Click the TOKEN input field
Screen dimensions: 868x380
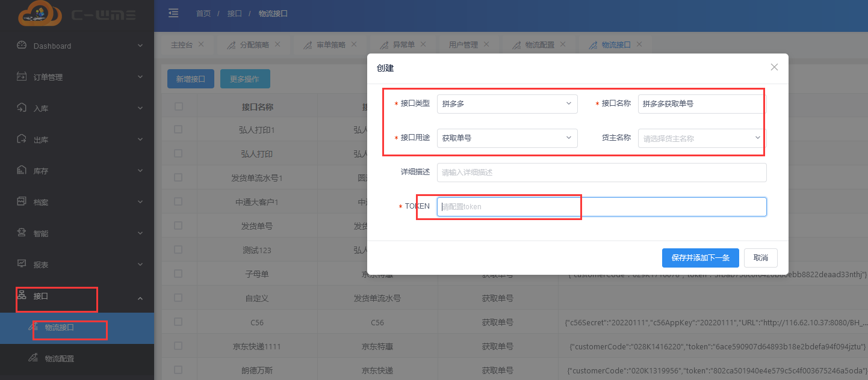pyautogui.click(x=602, y=207)
